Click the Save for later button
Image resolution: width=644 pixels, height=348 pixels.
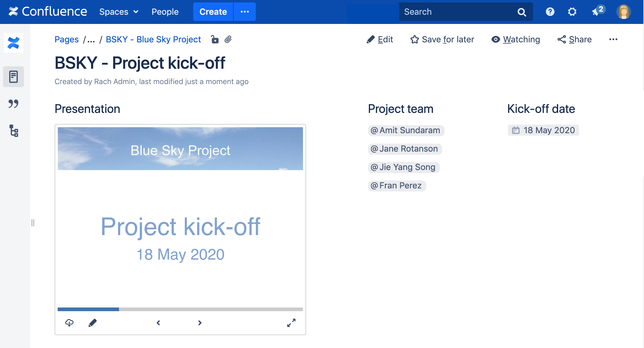443,39
